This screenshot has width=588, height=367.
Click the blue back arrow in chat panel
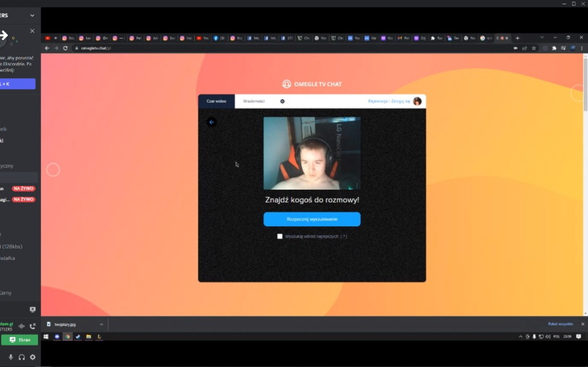(212, 122)
